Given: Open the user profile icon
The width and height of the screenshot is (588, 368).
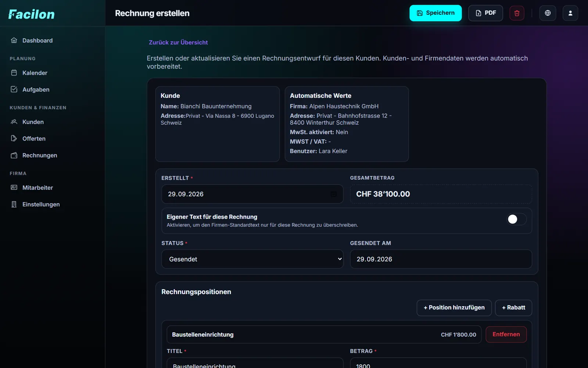Looking at the screenshot, I should tap(570, 13).
